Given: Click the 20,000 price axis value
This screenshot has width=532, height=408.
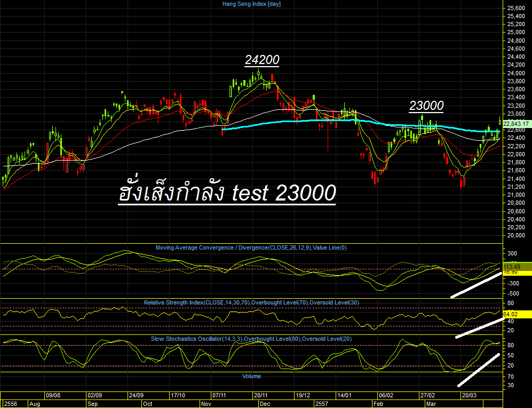Looking at the screenshot, I should (515, 236).
